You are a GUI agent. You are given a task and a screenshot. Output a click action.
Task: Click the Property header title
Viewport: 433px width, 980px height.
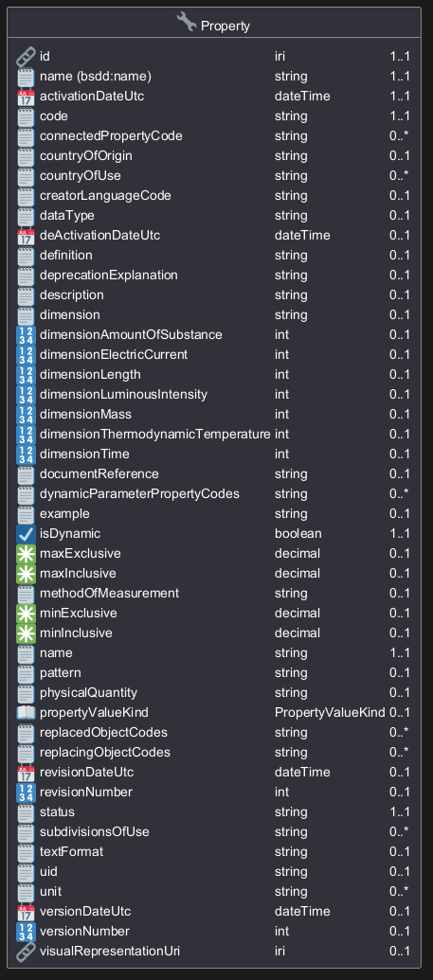click(x=226, y=26)
